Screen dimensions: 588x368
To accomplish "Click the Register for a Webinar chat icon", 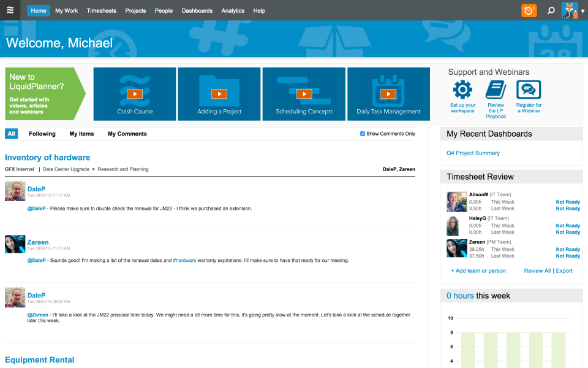I will tap(529, 90).
